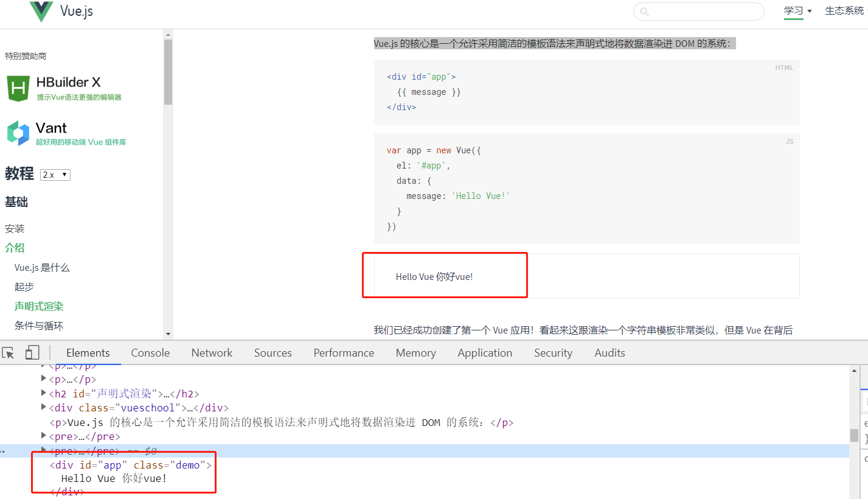Switch to the Performance tab
The image size is (868, 499).
[344, 353]
